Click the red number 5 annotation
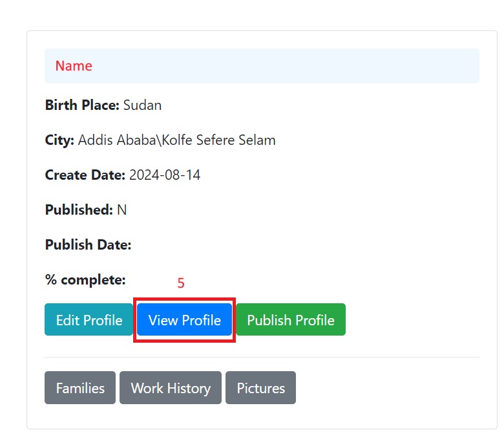This screenshot has width=504, height=441. 181,283
